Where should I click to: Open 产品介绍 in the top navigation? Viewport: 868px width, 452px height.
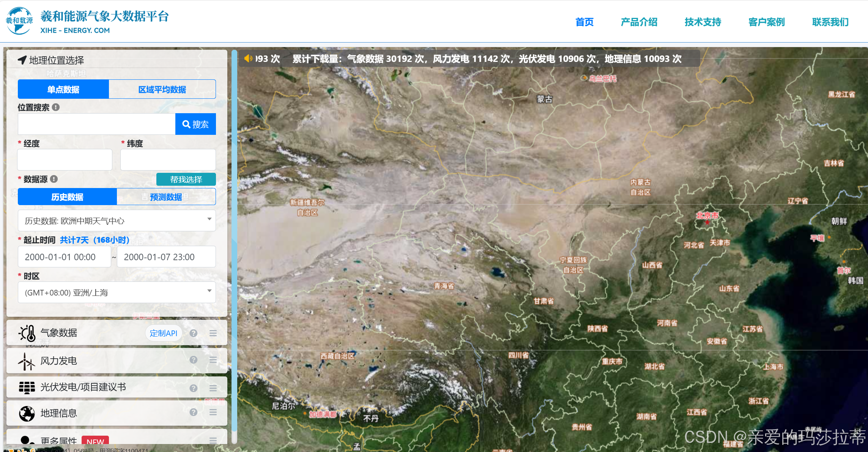click(x=639, y=22)
